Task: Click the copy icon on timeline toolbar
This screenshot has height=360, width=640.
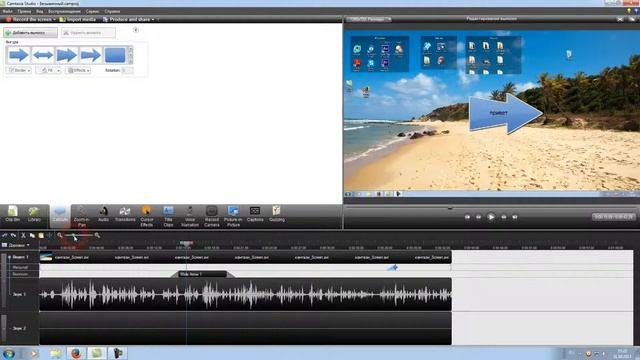Action: pos(32,236)
